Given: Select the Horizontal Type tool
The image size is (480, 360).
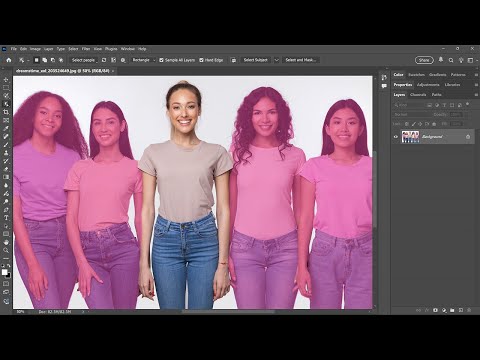Looking at the screenshot, I should [6, 218].
